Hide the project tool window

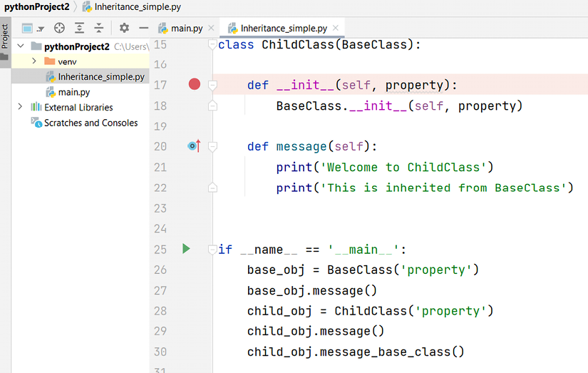click(143, 28)
